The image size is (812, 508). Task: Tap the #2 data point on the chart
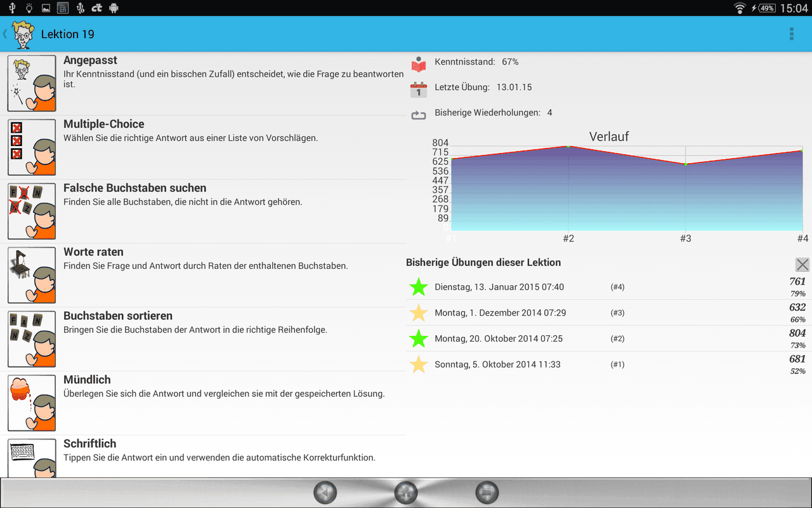click(x=568, y=147)
